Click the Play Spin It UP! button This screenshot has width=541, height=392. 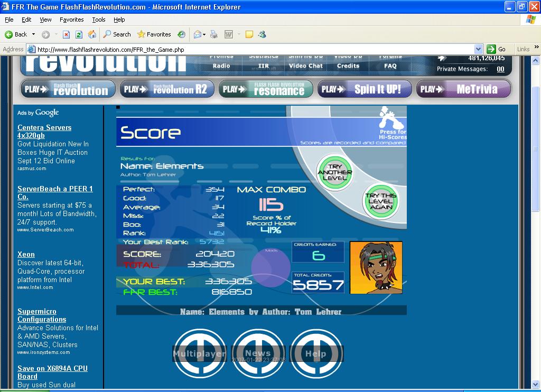(x=365, y=89)
